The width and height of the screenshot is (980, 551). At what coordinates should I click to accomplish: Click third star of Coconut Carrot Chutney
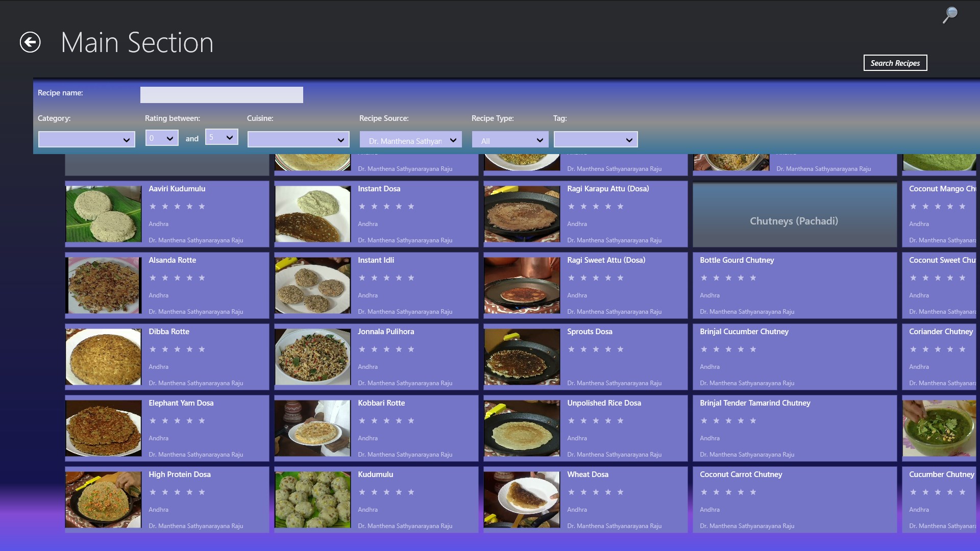[728, 492]
